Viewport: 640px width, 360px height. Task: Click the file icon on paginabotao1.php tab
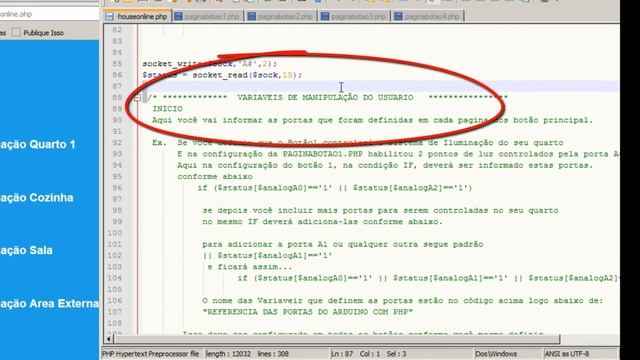178,16
